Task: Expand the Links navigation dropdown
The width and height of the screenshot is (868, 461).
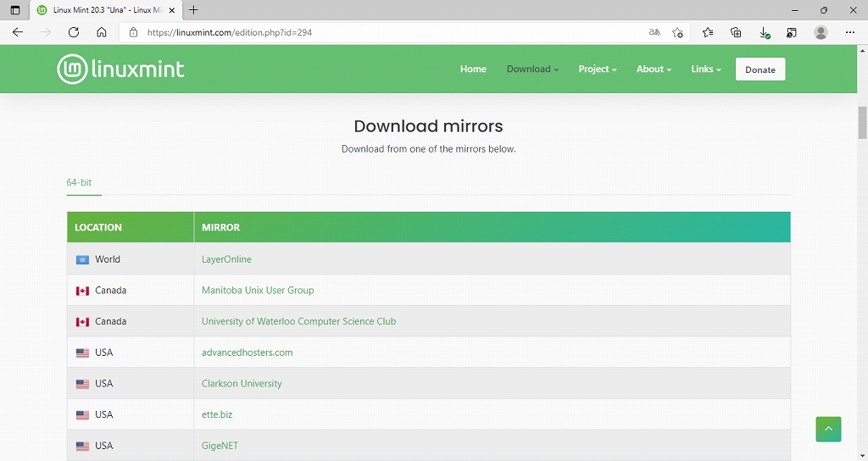Action: [x=706, y=69]
